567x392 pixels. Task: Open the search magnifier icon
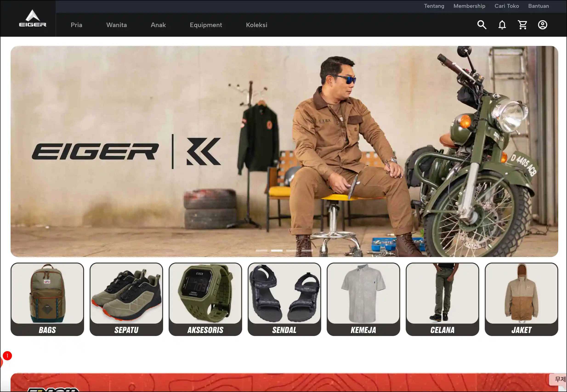coord(482,25)
